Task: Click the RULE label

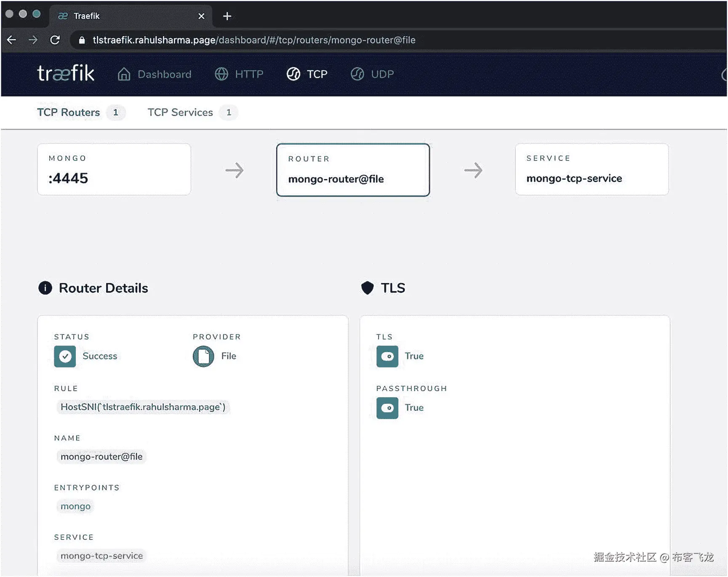Action: [x=66, y=388]
